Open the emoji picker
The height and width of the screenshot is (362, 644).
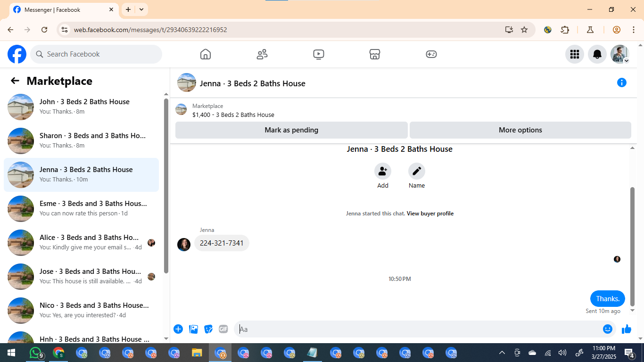coord(608,329)
